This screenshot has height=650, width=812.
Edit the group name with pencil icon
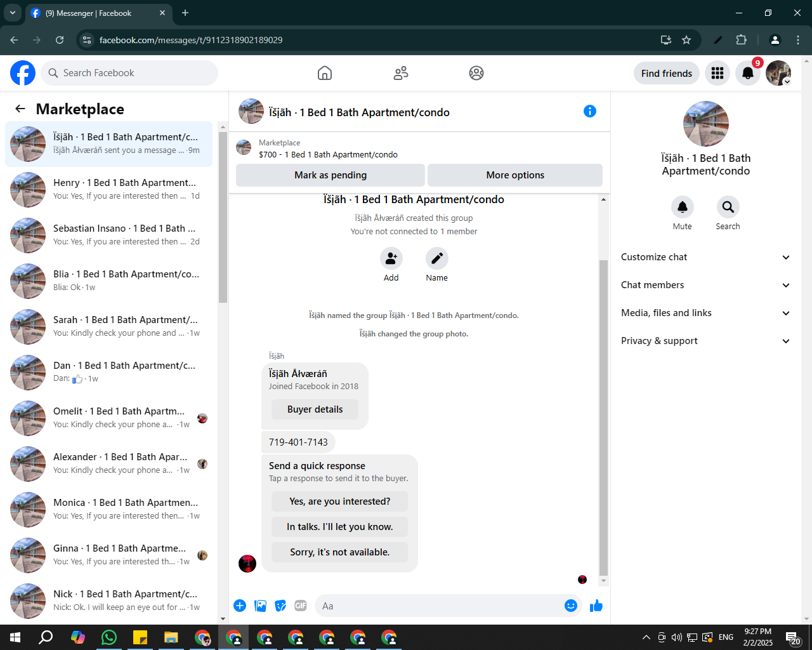click(x=437, y=258)
